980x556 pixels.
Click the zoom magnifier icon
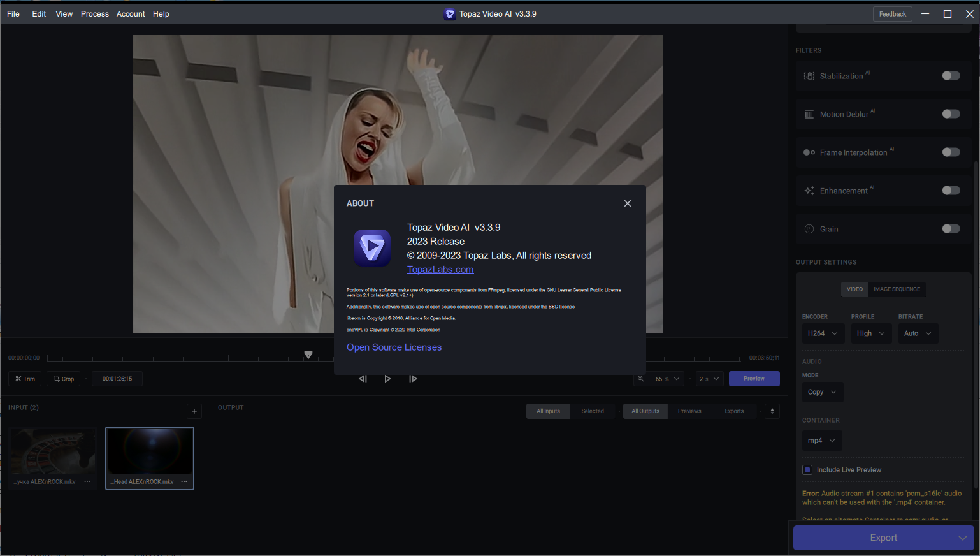point(641,379)
